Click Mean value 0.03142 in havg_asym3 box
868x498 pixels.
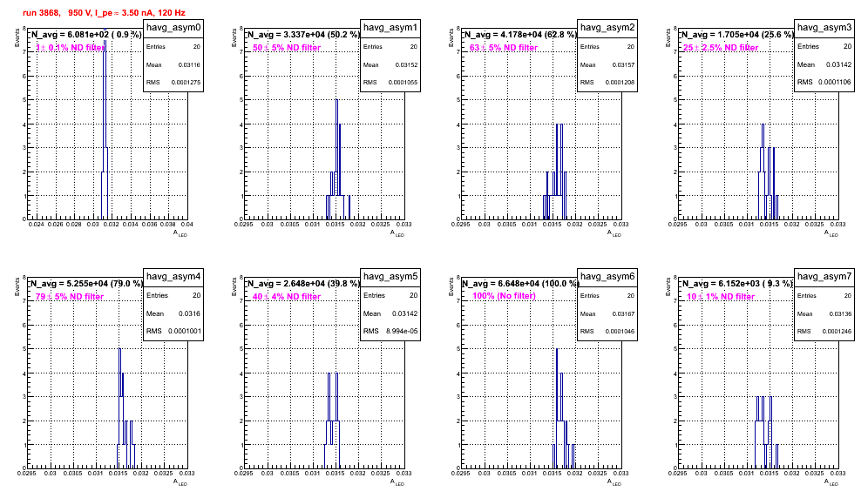pyautogui.click(x=838, y=64)
